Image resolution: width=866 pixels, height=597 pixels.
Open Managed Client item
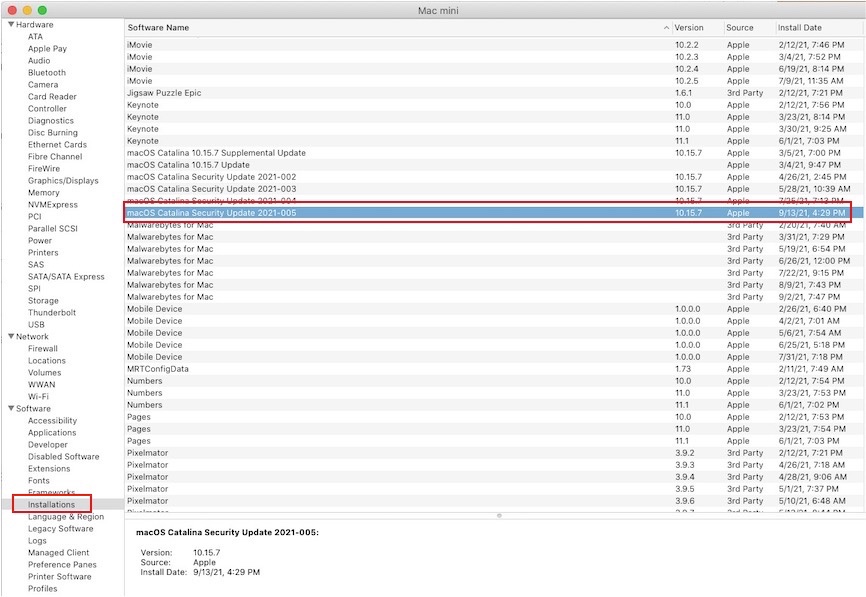[x=59, y=553]
